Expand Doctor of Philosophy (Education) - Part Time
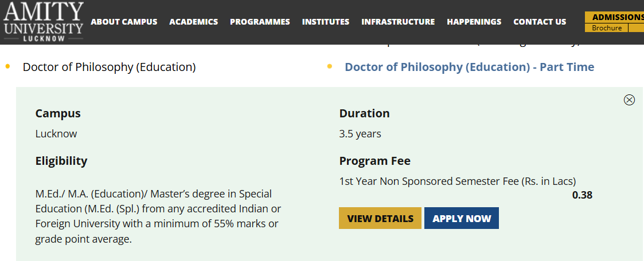The height and width of the screenshot is (261, 644). click(469, 67)
